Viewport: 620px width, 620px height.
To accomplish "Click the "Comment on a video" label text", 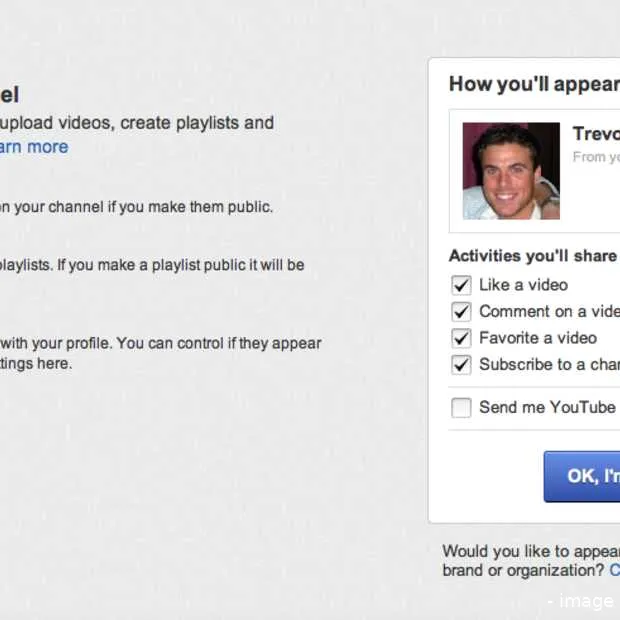I will click(548, 311).
